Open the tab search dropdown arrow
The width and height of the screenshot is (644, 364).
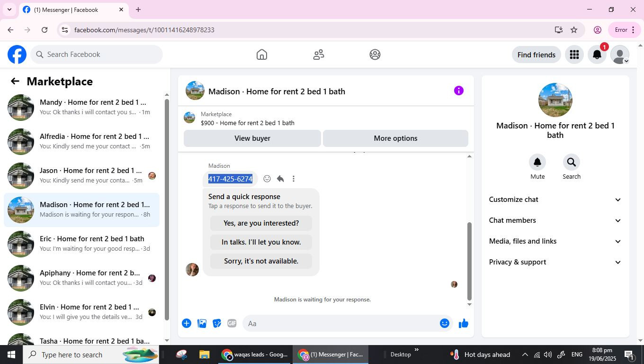pos(9,9)
